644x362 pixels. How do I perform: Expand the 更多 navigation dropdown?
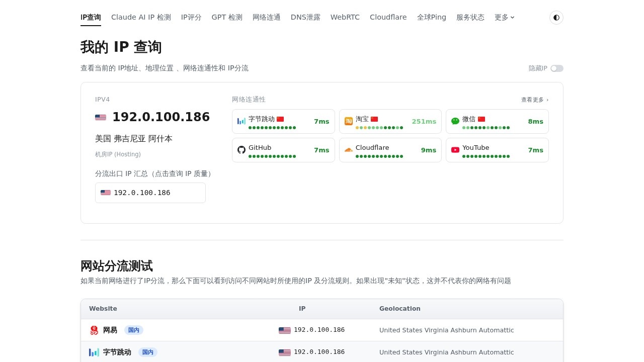coord(505,17)
